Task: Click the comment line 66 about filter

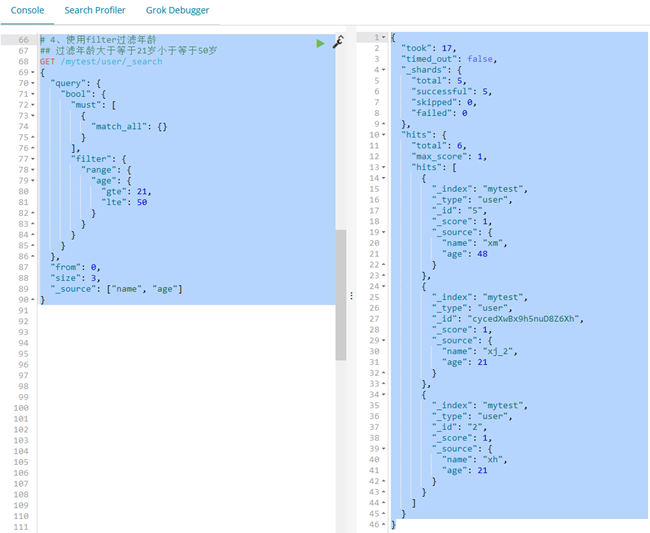Action: pos(98,40)
